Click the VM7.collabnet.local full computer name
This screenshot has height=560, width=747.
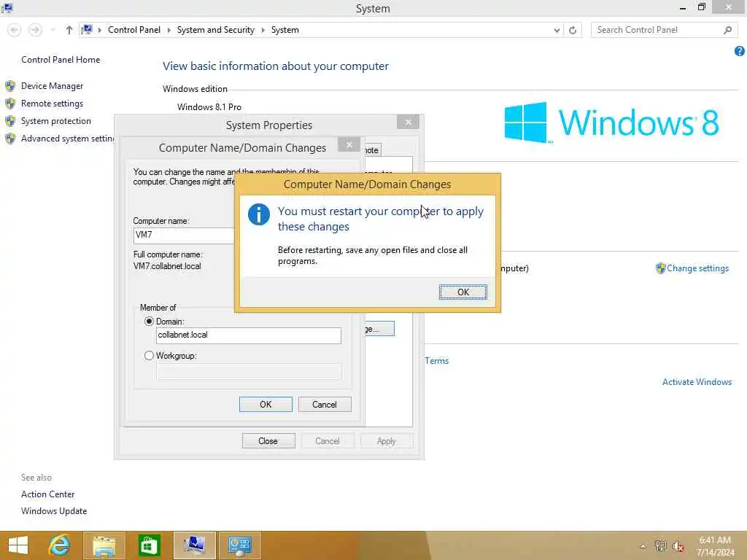tap(167, 266)
